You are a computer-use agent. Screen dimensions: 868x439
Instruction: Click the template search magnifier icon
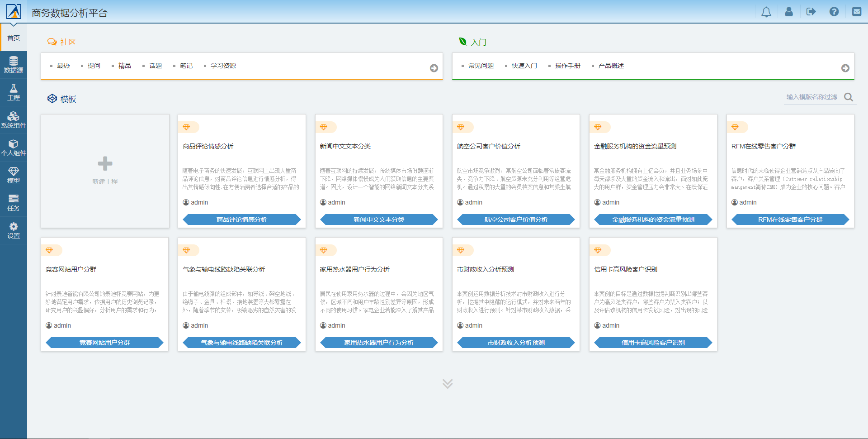pyautogui.click(x=849, y=97)
